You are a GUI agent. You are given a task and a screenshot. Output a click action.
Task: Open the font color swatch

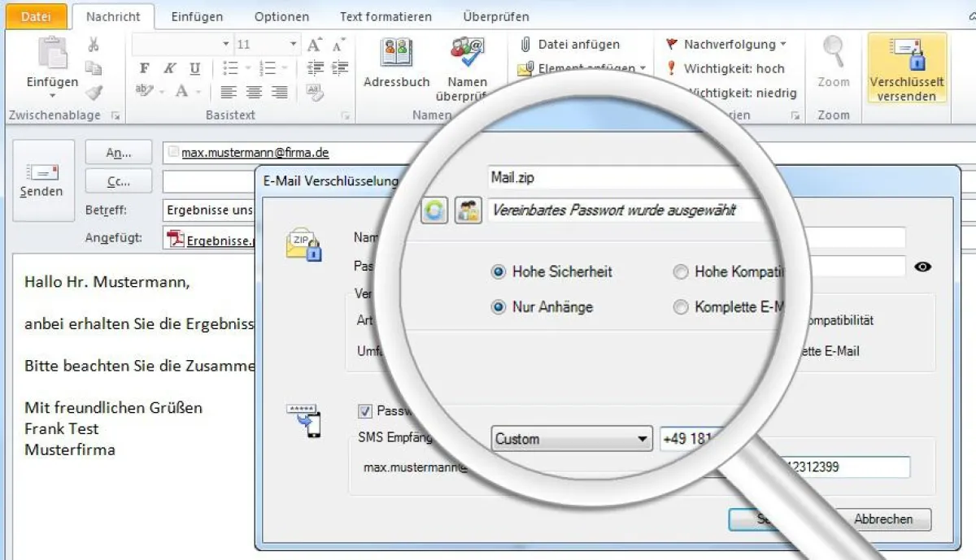click(x=182, y=91)
